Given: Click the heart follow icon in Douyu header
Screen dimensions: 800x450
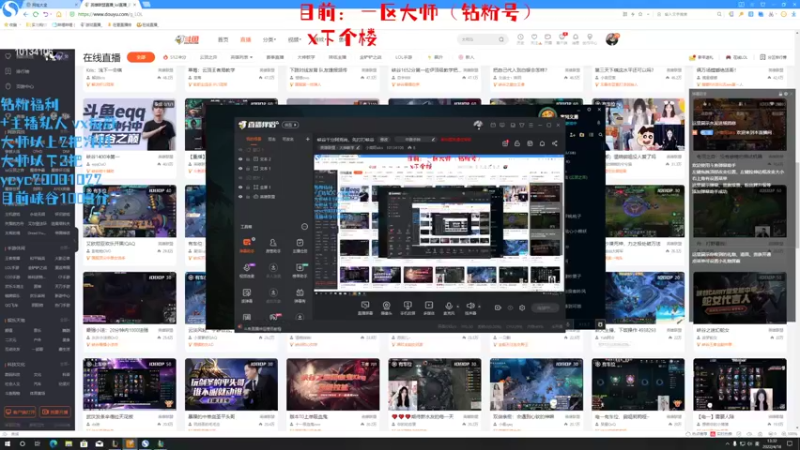Looking at the screenshot, I should 534,37.
